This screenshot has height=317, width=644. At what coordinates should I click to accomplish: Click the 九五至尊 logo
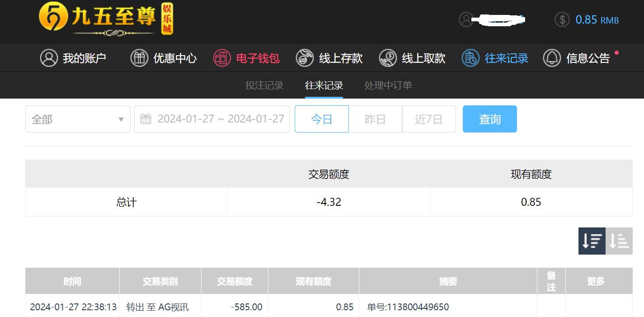106,20
